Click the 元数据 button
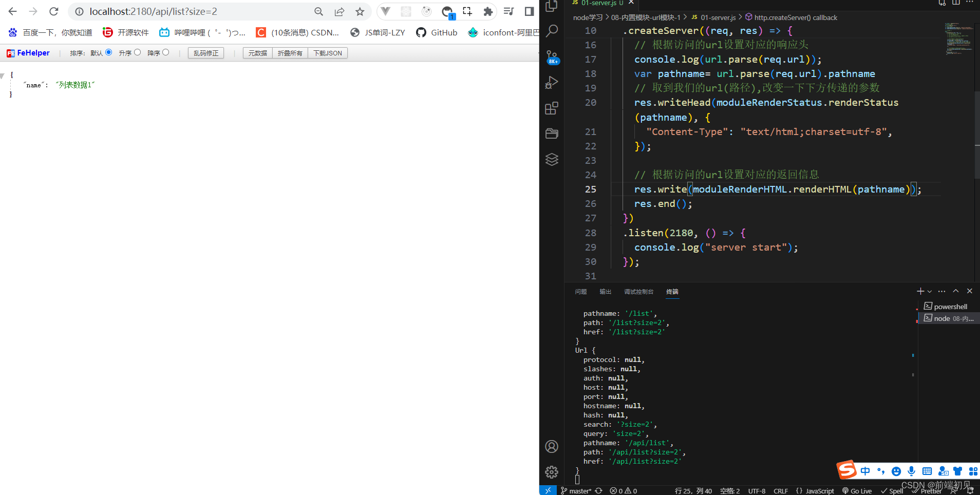 pos(258,53)
